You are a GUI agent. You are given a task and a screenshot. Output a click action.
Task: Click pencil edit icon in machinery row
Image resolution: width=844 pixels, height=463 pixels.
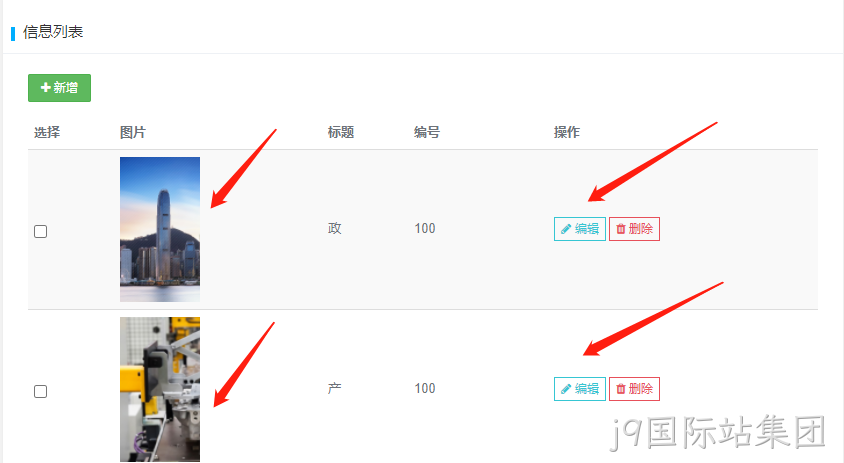point(566,389)
